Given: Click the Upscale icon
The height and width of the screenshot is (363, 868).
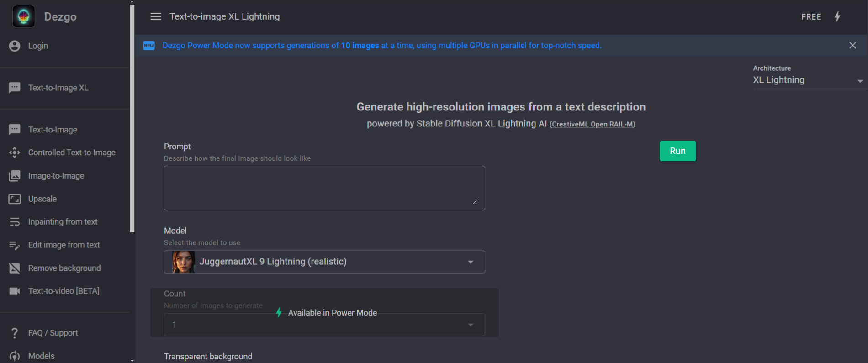Looking at the screenshot, I should pyautogui.click(x=15, y=199).
